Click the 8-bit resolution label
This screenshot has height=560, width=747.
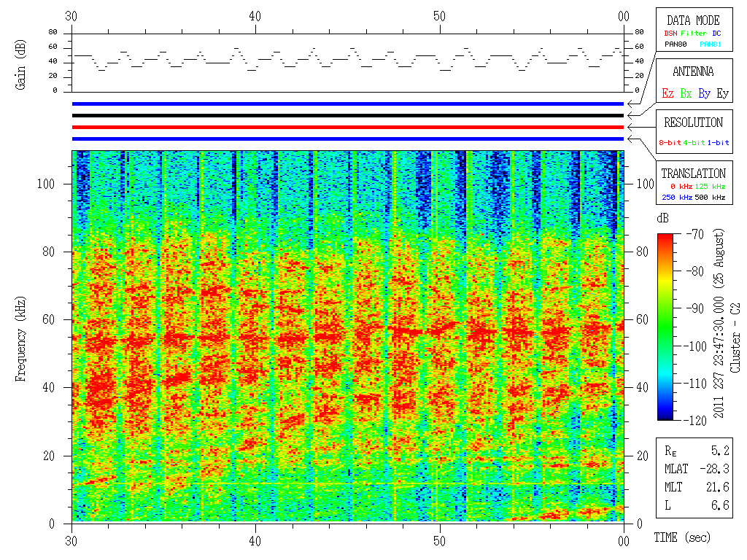(669, 143)
